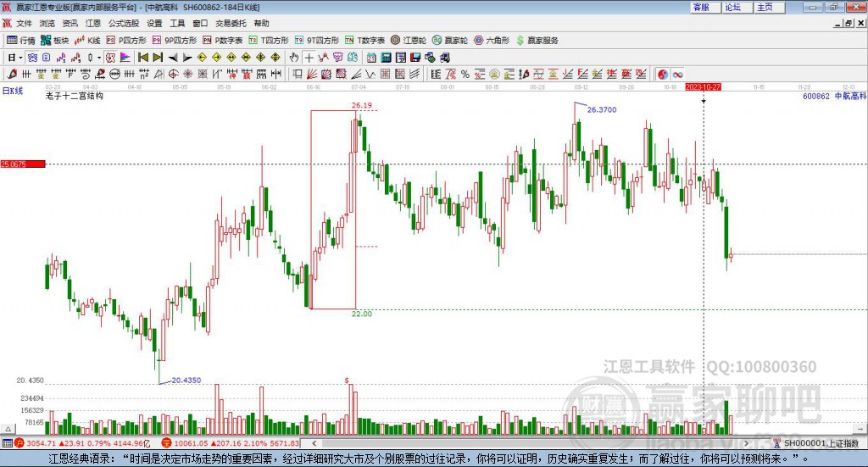Image resolution: width=868 pixels, height=467 pixels.
Task: Click the blue infinity loop icon
Action: click(677, 74)
